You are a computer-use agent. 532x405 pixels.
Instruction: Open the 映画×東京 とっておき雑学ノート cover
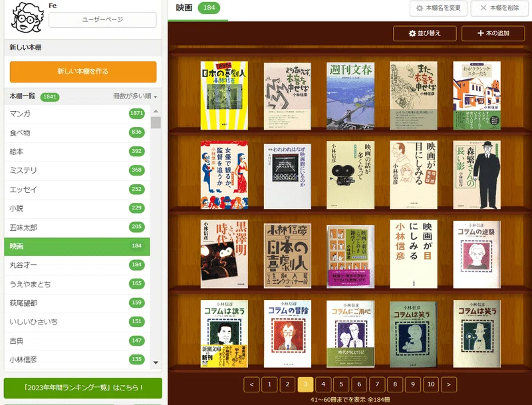(x=350, y=257)
